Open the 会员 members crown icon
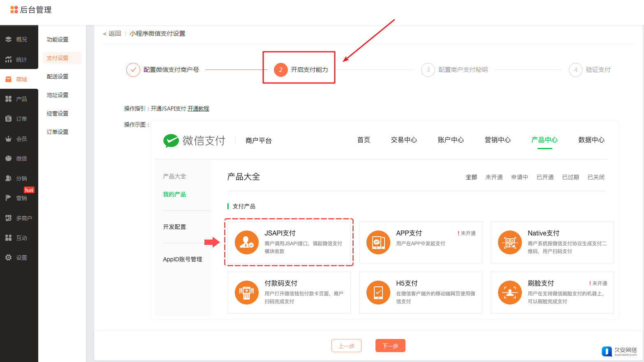644x362 pixels. [8, 139]
